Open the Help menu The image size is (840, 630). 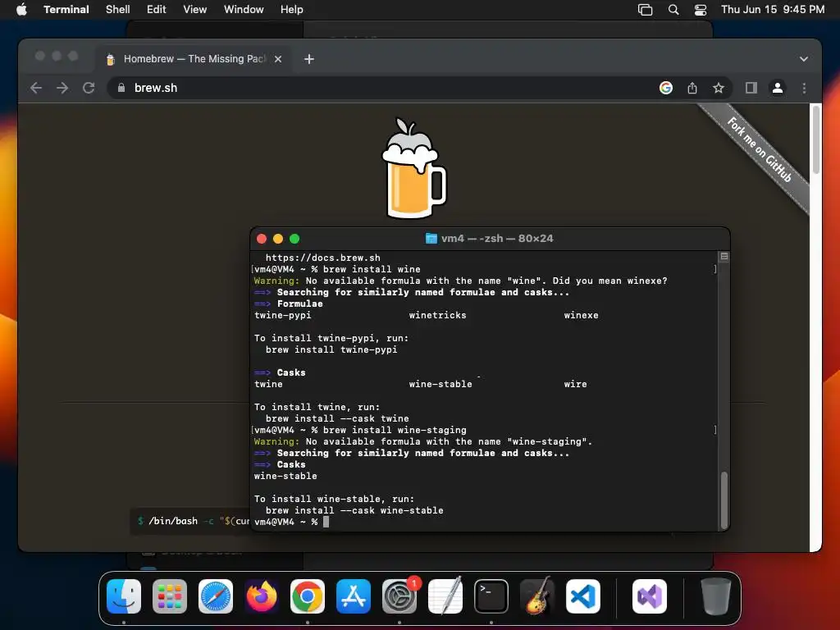[291, 10]
